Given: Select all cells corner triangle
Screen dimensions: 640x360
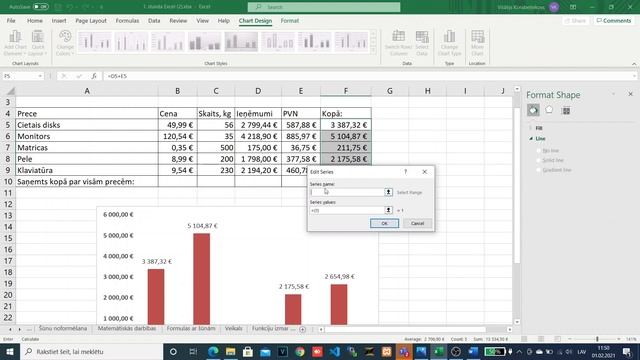Looking at the screenshot, I should click(x=11, y=91).
